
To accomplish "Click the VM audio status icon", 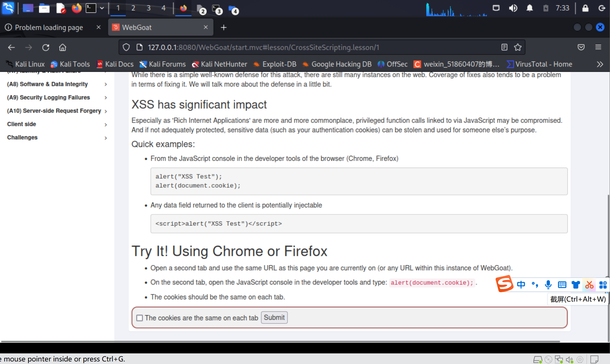I will (569, 359).
